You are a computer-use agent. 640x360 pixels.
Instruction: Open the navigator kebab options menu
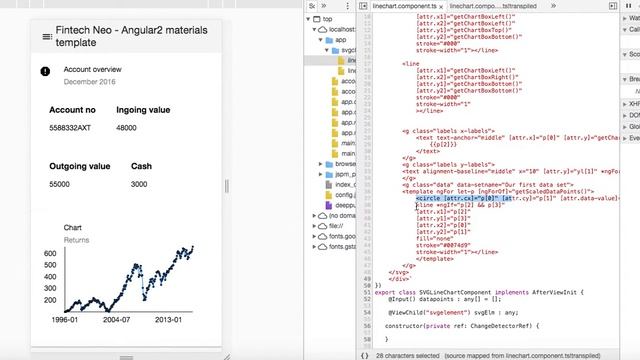[347, 6]
